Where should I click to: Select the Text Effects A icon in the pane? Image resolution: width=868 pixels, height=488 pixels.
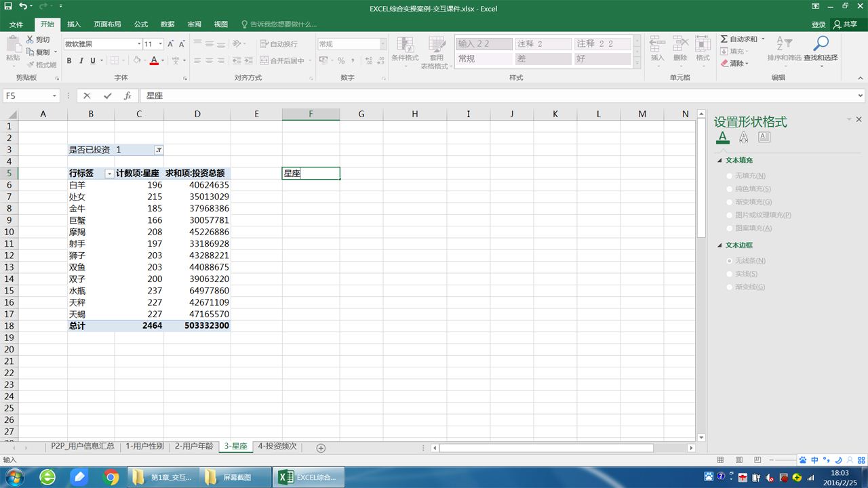tap(743, 138)
